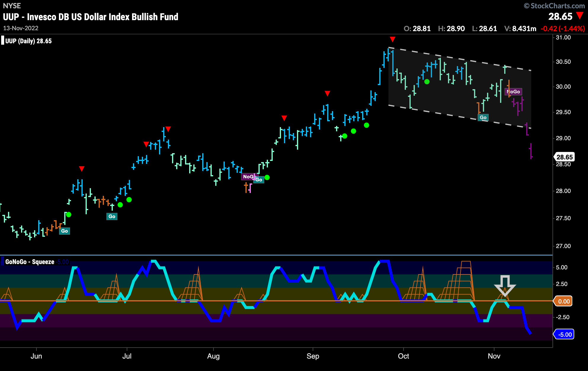Select the green dot just after the first June Go label
The width and height of the screenshot is (588, 371).
(69, 215)
